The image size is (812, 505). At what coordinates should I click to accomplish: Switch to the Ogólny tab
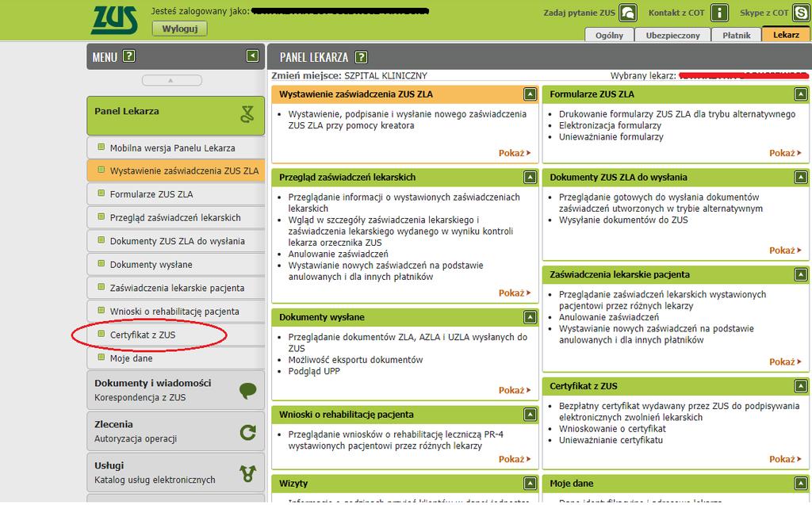[610, 35]
